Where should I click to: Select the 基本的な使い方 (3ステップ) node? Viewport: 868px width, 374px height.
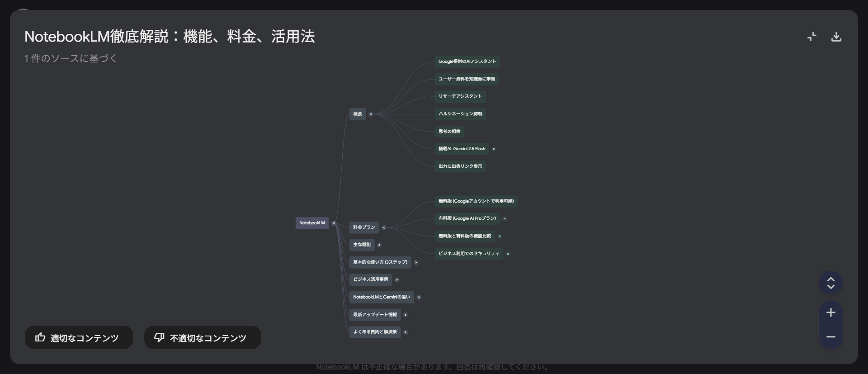tap(380, 262)
